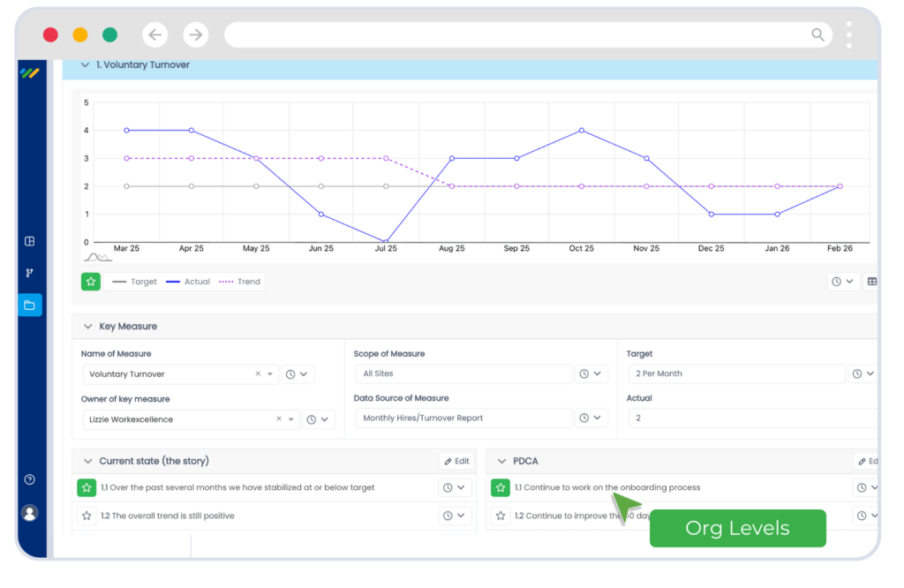Collapse the 1. Voluntary Turnover section
This screenshot has width=904, height=588.
[x=86, y=65]
